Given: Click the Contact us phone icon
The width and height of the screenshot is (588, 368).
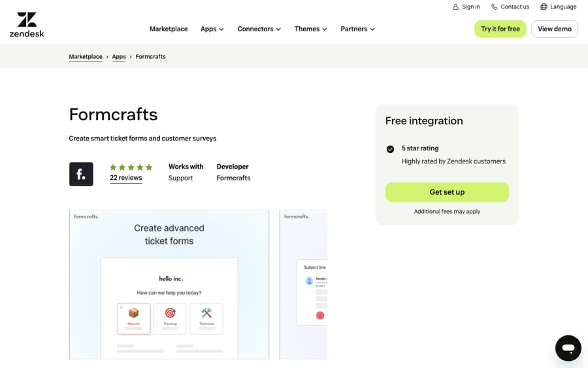Looking at the screenshot, I should [x=495, y=7].
